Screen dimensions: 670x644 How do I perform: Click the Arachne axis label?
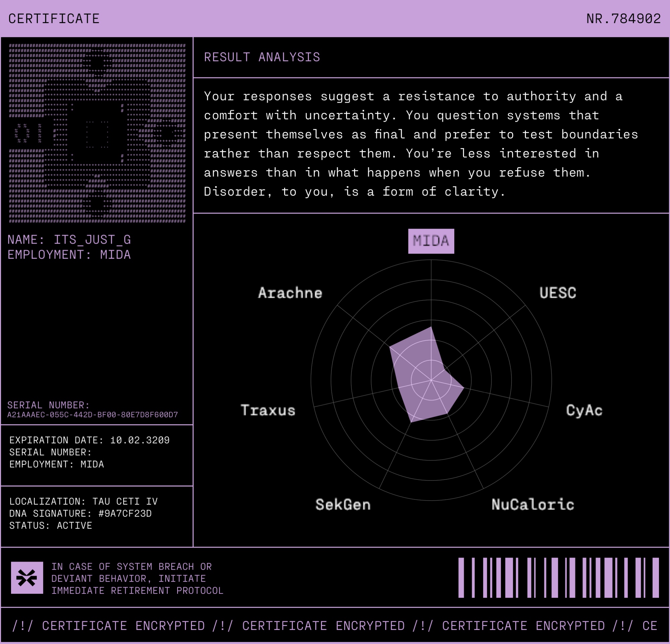pos(290,293)
